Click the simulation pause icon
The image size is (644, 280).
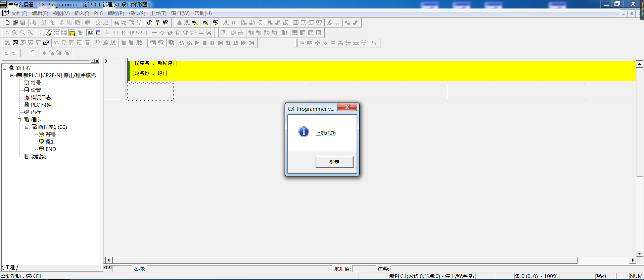pos(213,43)
